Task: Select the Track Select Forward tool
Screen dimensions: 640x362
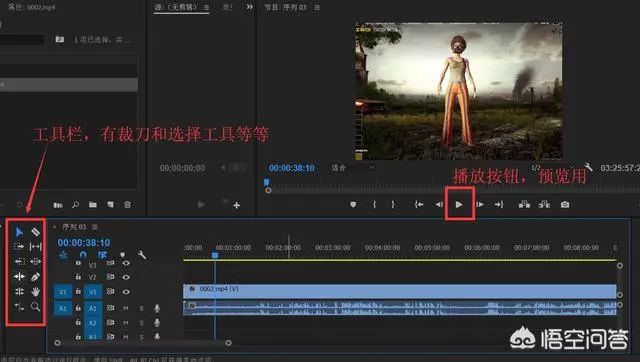Action: coord(19,247)
